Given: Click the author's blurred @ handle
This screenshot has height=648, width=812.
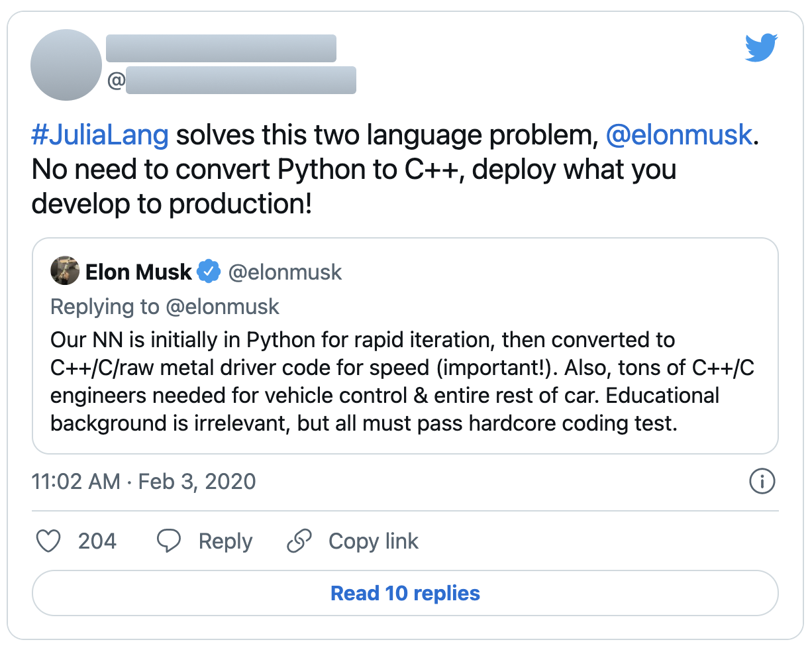Looking at the screenshot, I should coord(240,81).
